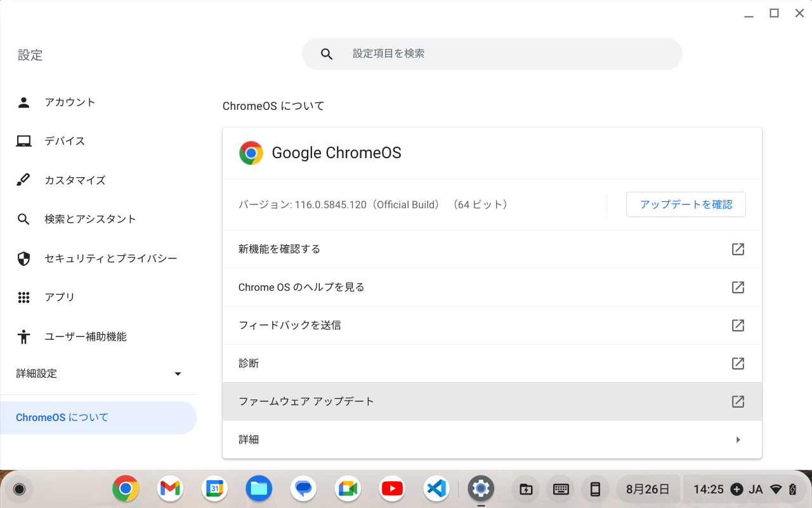Open セキュリティとプライバシー settings
Viewport: 812px width, 508px height.
point(98,258)
